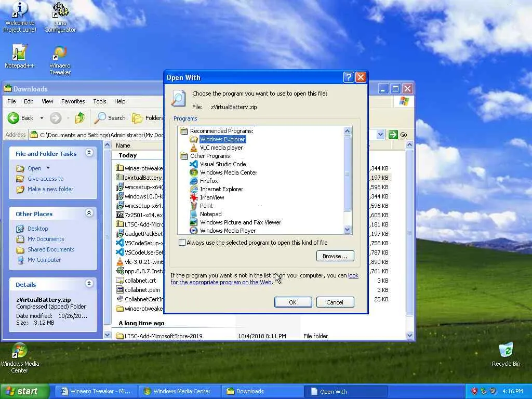Open Shared Documents in Other Places
Viewport: 532px width, 399px height.
(51, 249)
